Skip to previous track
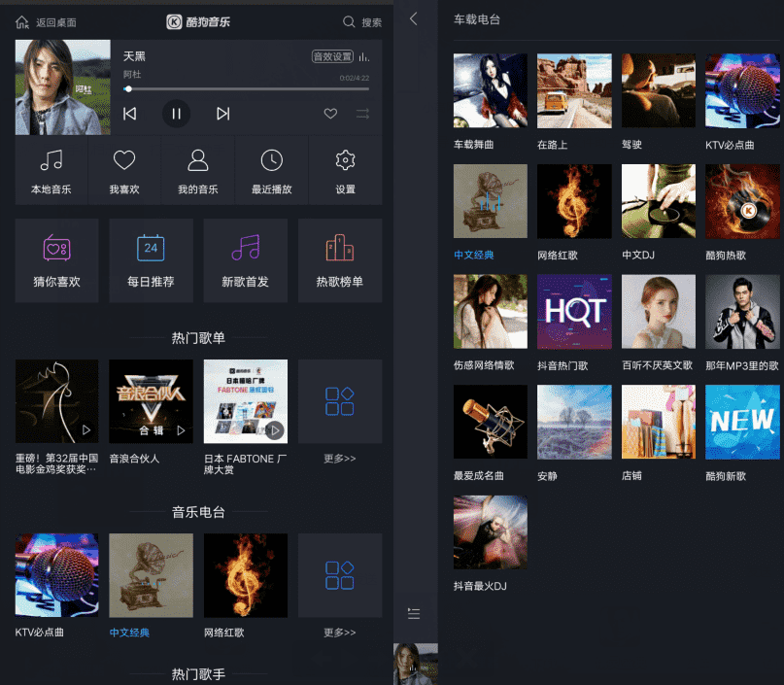The image size is (784, 685). pyautogui.click(x=129, y=114)
